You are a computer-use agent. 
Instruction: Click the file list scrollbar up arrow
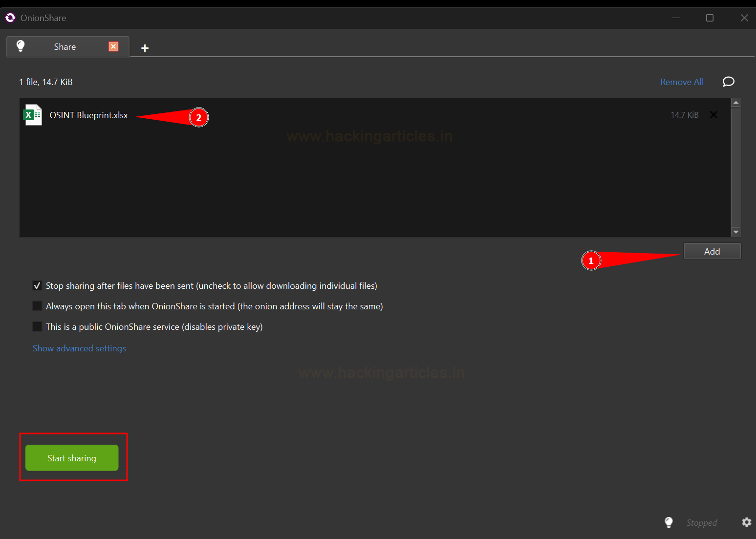click(x=735, y=103)
